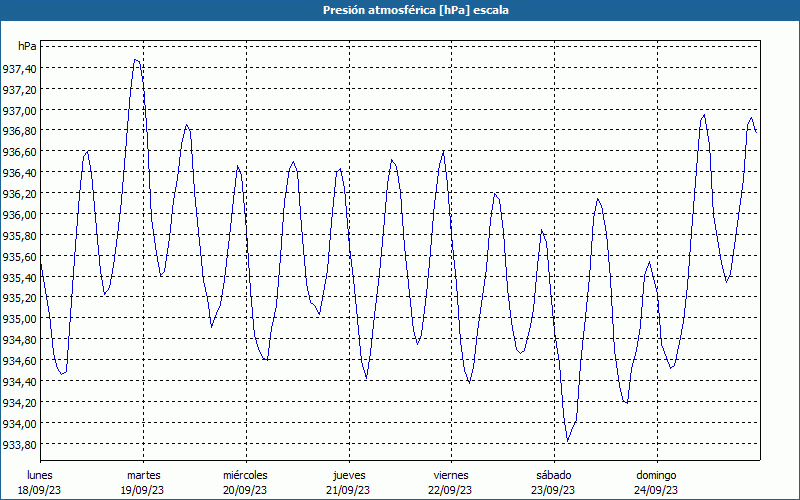This screenshot has height=500, width=800.
Task: Click the 936,60 axis value
Action: tap(20, 152)
